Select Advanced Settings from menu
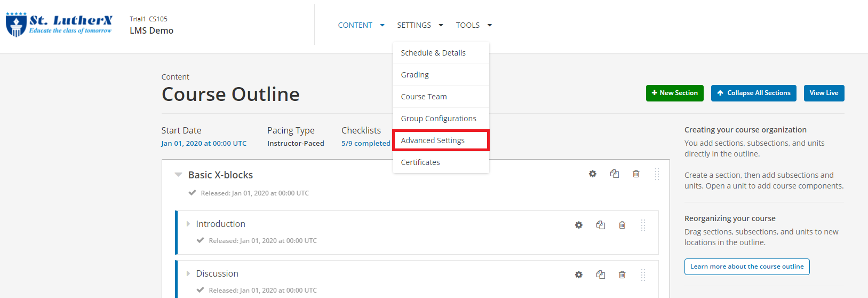868x298 pixels. tap(433, 140)
